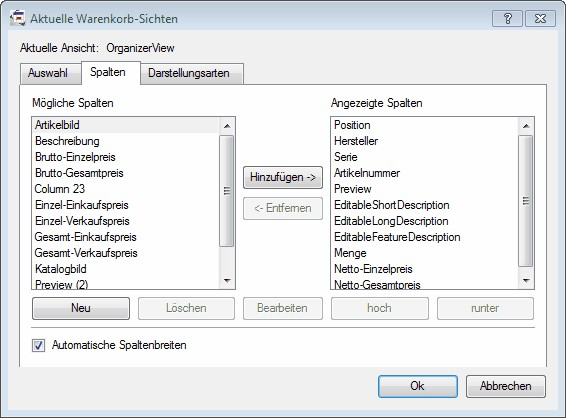The height and width of the screenshot is (418, 566).
Task: Select Brutto-Einzelpreis in possible columns
Action: tap(126, 157)
